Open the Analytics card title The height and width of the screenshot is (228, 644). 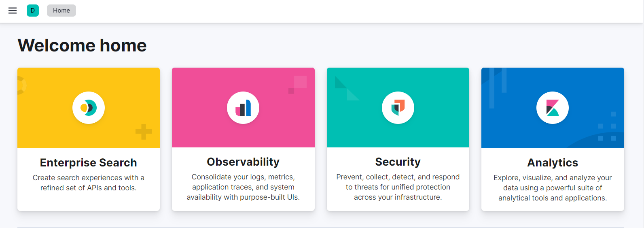pos(553,162)
